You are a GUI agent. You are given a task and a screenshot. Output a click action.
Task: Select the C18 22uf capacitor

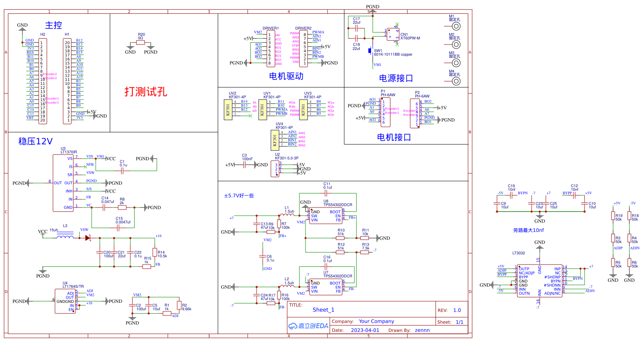coord(356,39)
